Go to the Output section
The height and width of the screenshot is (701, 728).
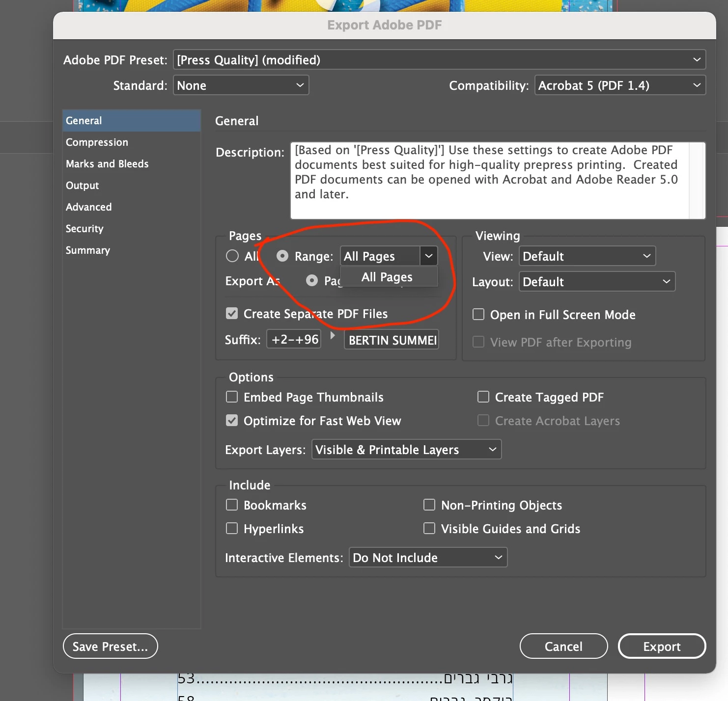click(132, 186)
